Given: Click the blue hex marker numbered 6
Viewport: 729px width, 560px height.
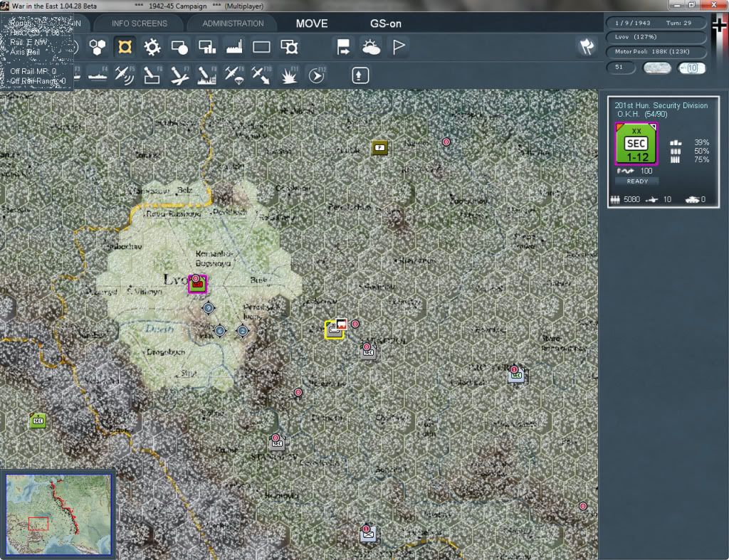Looking at the screenshot, I should click(220, 331).
